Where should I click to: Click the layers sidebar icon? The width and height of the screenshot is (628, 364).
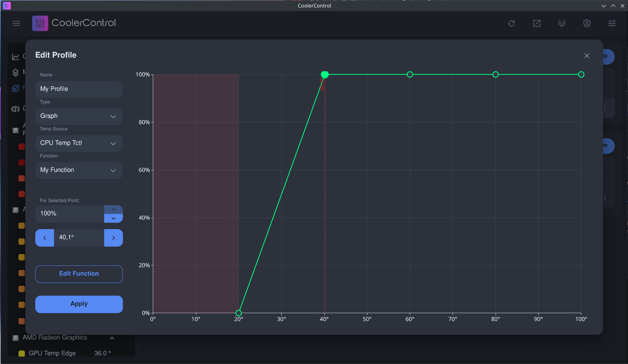click(x=16, y=72)
